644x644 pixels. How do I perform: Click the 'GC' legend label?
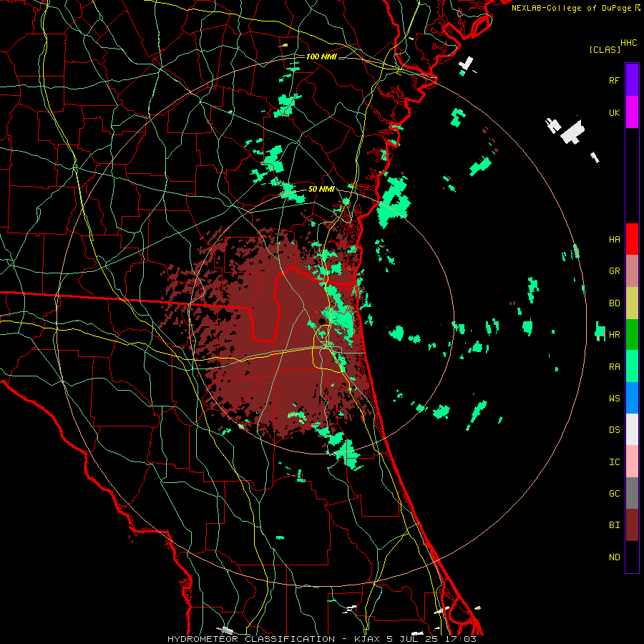(x=614, y=493)
